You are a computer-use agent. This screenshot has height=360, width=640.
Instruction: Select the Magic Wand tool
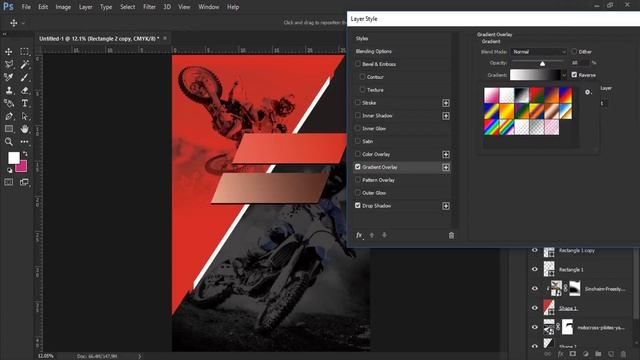pyautogui.click(x=24, y=64)
